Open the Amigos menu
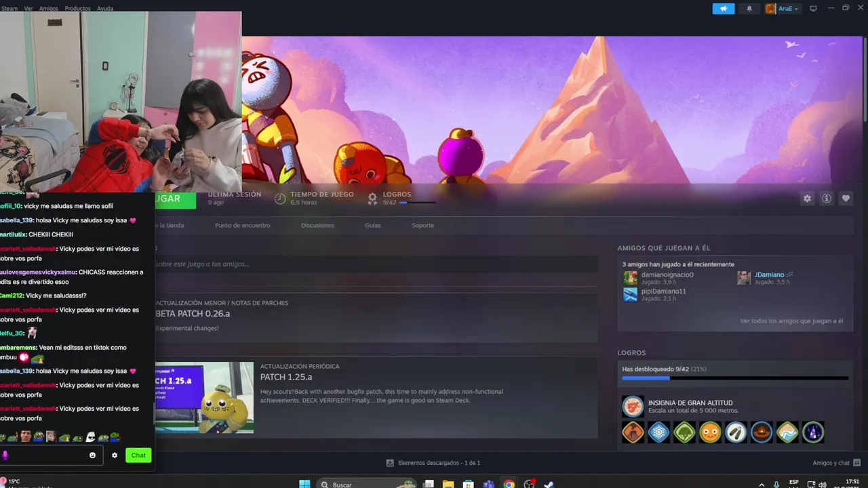The width and height of the screenshot is (868, 488). click(49, 9)
